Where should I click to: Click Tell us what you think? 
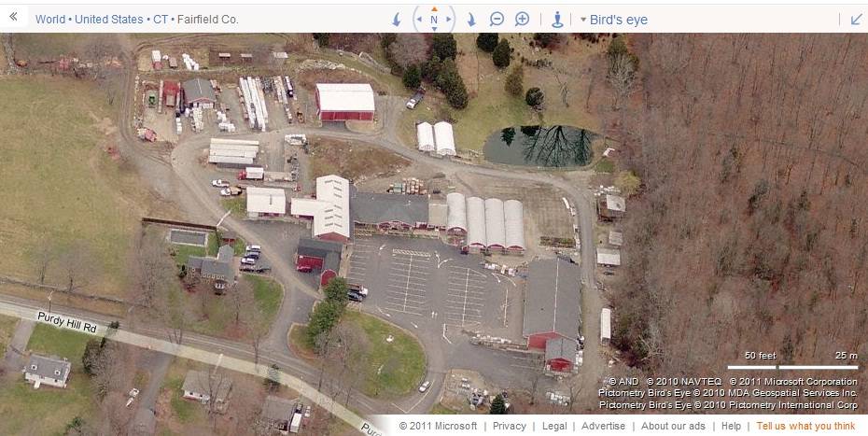coord(806,426)
